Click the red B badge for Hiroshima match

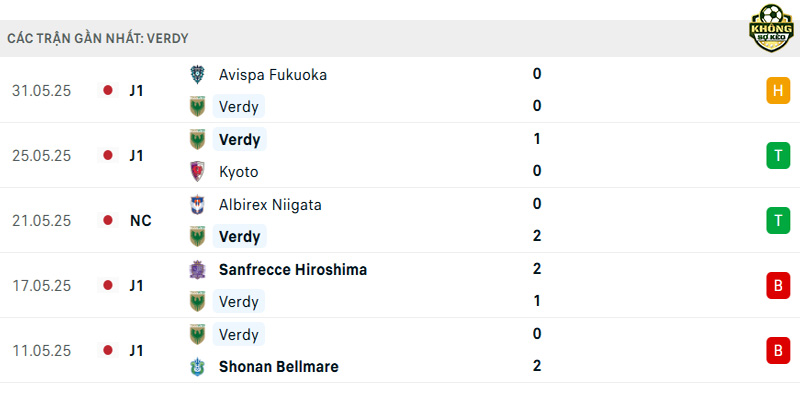[778, 286]
